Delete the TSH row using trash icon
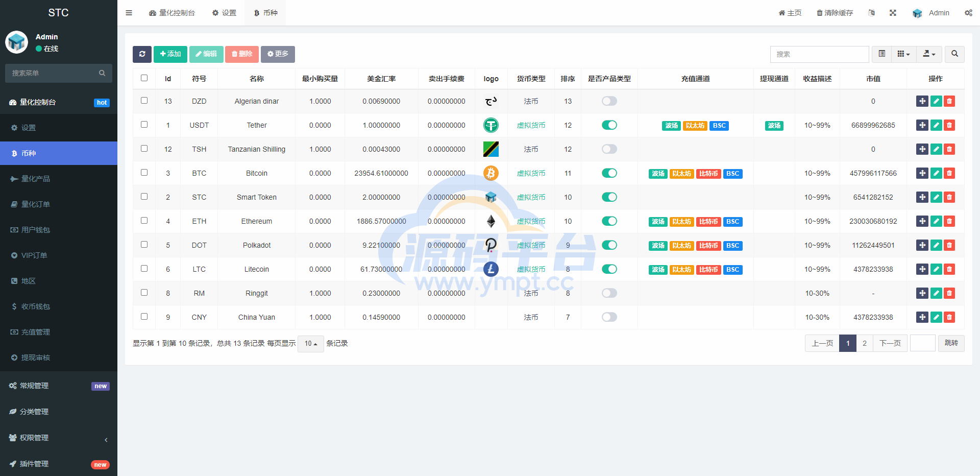The image size is (980, 476). point(949,149)
